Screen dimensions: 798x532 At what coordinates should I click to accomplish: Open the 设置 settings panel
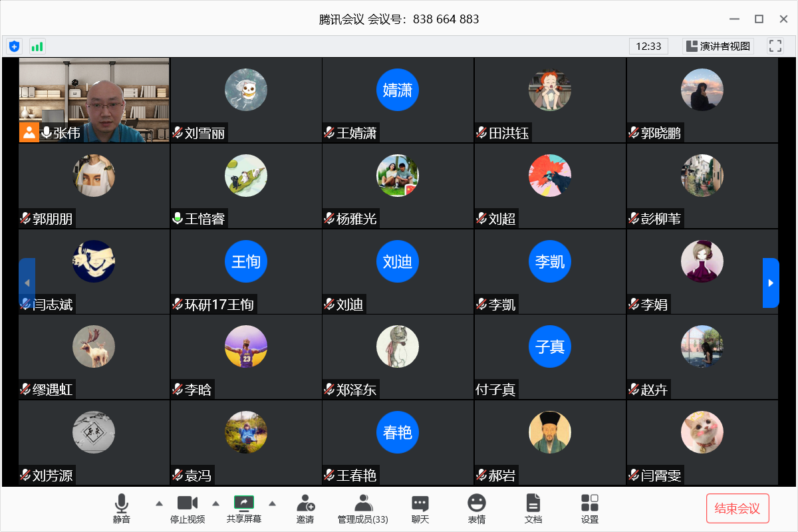tap(589, 509)
